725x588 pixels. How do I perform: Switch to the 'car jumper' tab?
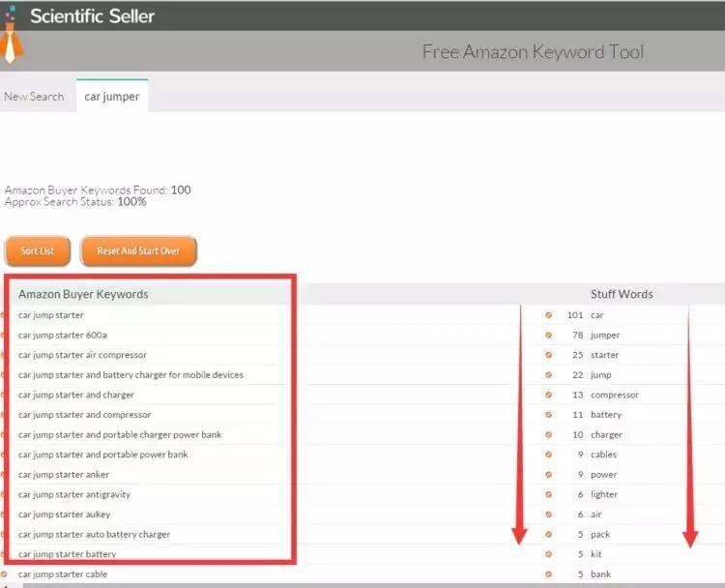pos(112,97)
